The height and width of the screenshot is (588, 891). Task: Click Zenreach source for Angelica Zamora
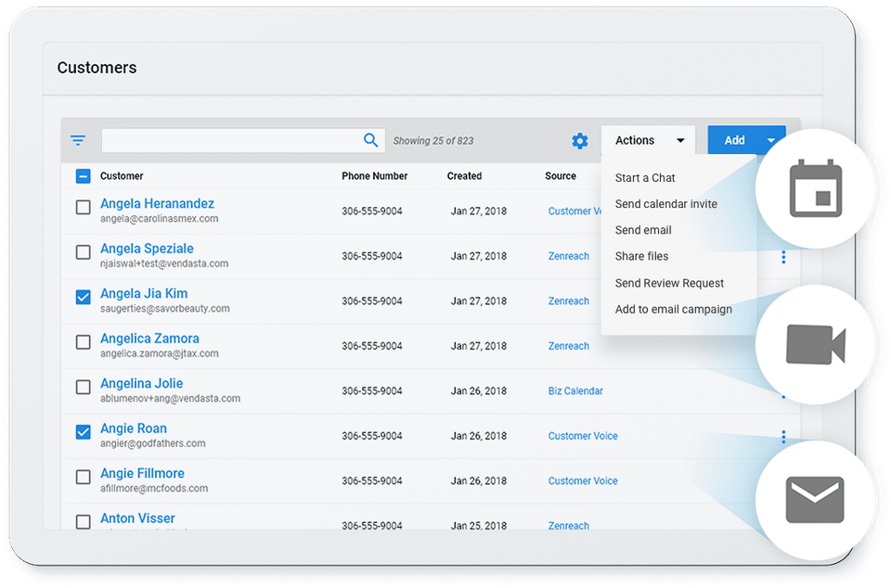tap(568, 346)
